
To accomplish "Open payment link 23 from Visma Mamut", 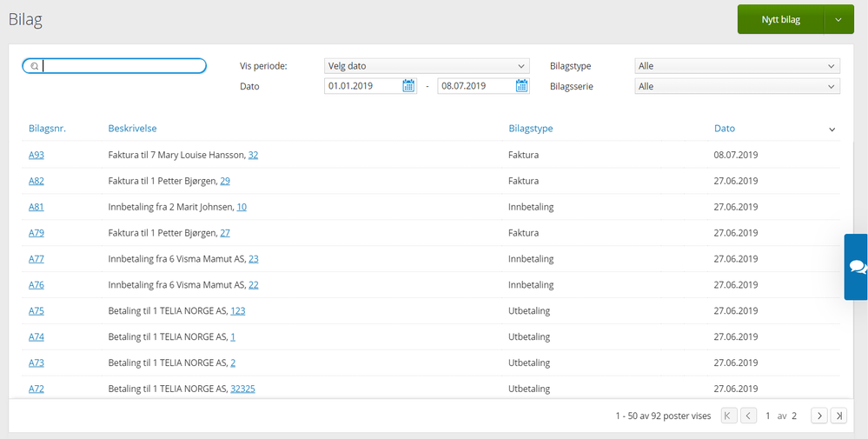I will pos(254,258).
